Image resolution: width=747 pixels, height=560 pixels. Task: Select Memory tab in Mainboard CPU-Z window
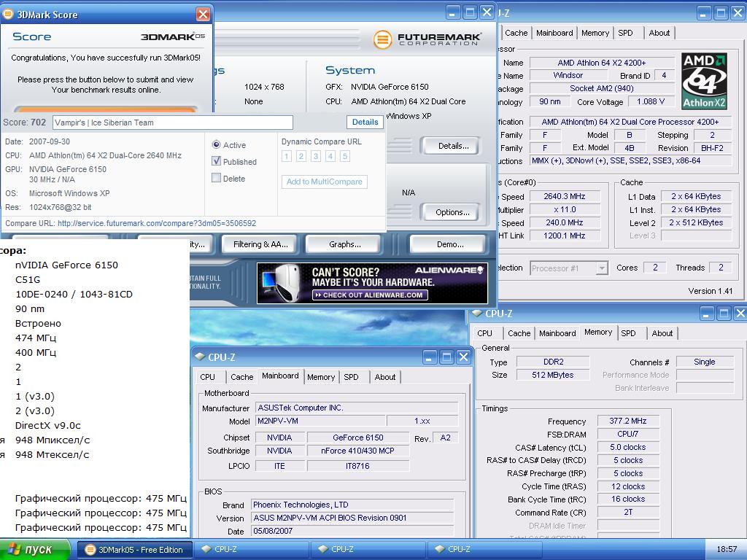point(321,377)
